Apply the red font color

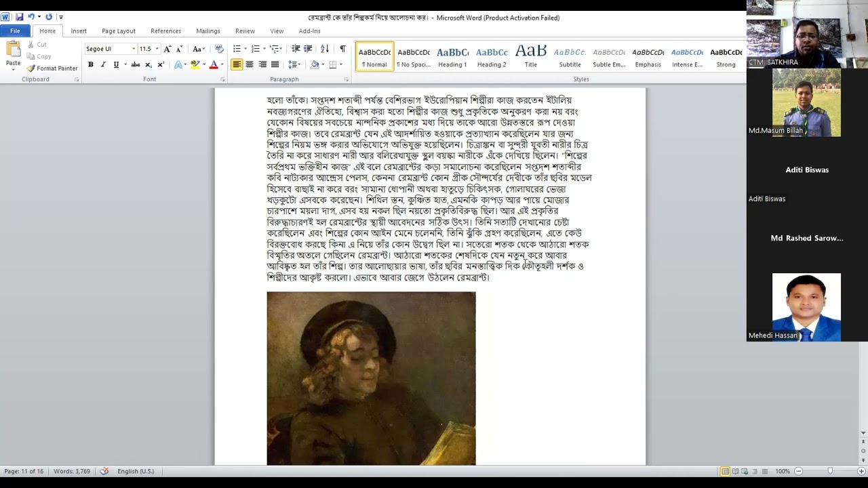pyautogui.click(x=214, y=64)
